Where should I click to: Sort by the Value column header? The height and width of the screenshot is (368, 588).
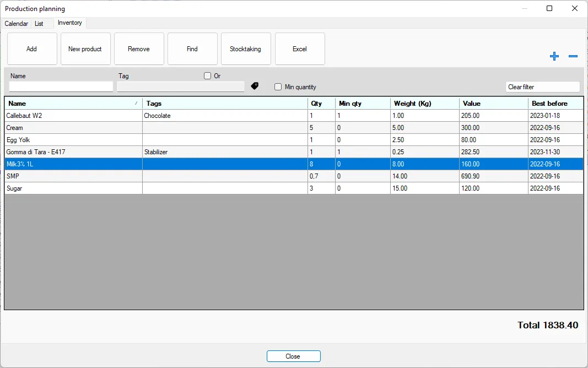[x=494, y=103]
